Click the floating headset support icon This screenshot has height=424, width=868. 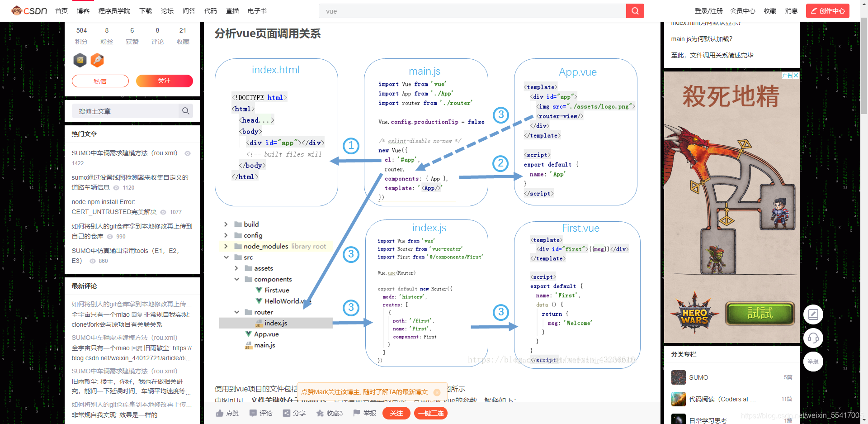[x=813, y=338]
